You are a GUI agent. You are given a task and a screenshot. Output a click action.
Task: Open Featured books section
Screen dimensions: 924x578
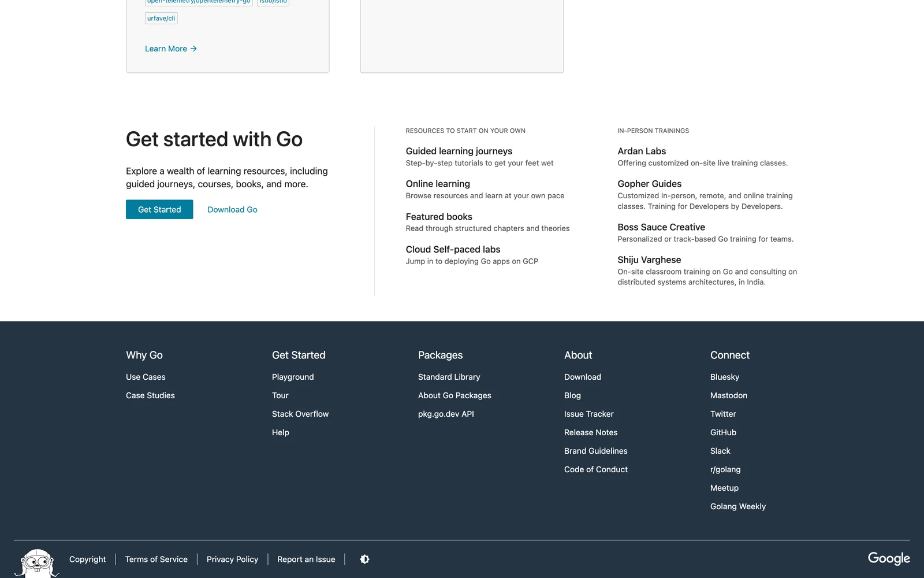click(439, 217)
